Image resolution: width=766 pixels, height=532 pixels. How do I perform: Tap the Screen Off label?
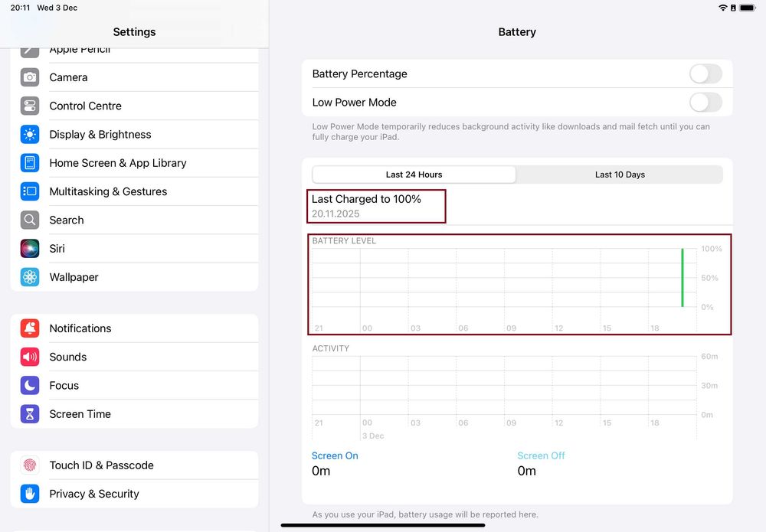[541, 456]
